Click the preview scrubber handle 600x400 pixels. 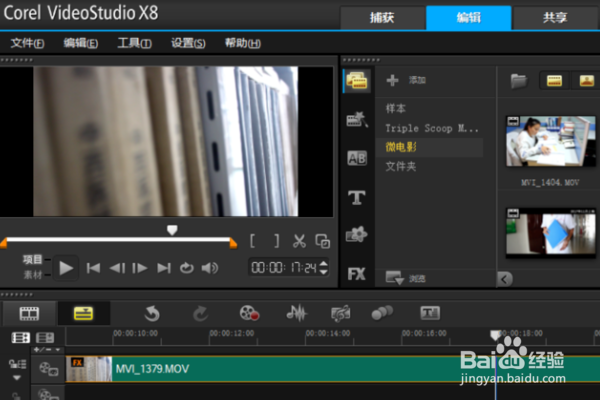click(x=172, y=230)
